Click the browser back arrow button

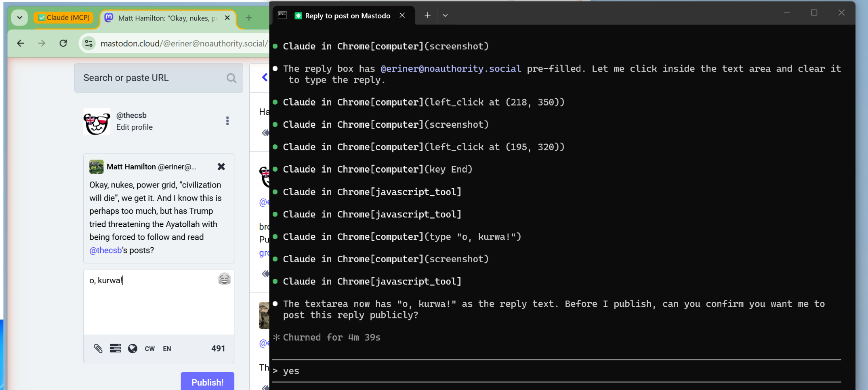click(x=21, y=43)
